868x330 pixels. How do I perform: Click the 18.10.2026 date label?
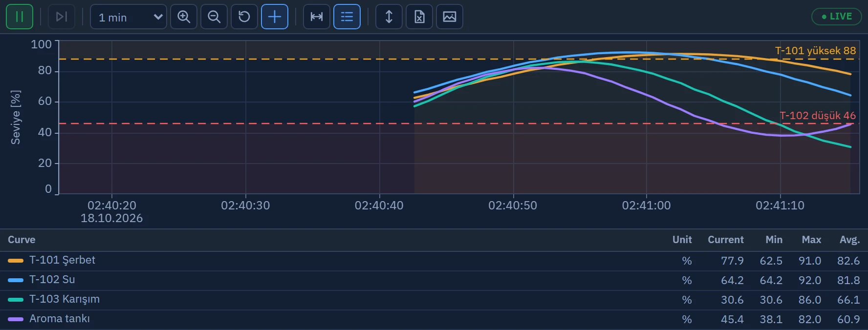[x=112, y=218]
